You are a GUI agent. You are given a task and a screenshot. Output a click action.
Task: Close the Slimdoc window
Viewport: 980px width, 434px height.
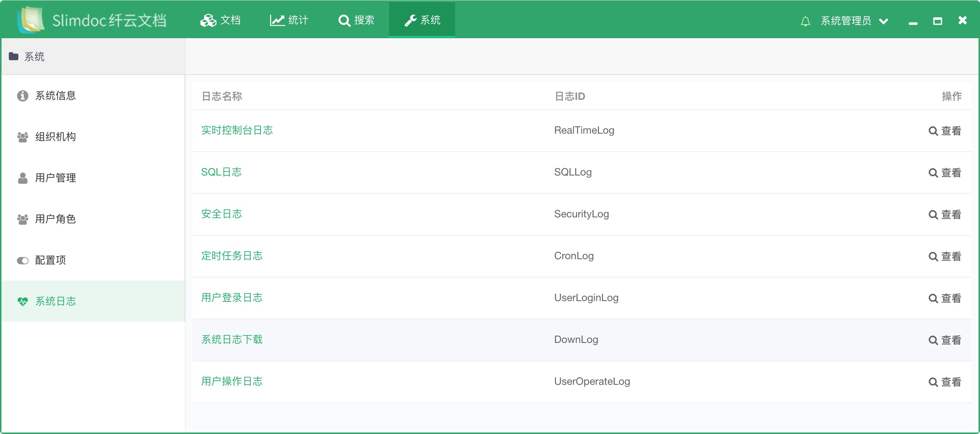[962, 20]
